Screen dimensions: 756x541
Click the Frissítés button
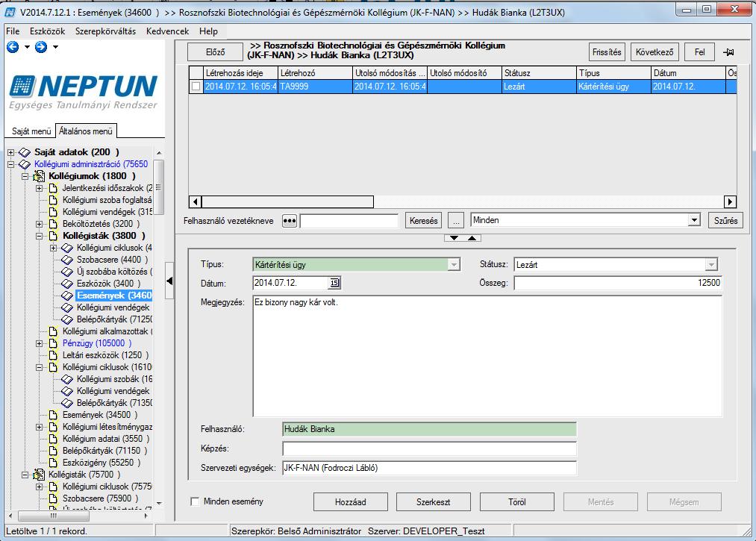607,52
